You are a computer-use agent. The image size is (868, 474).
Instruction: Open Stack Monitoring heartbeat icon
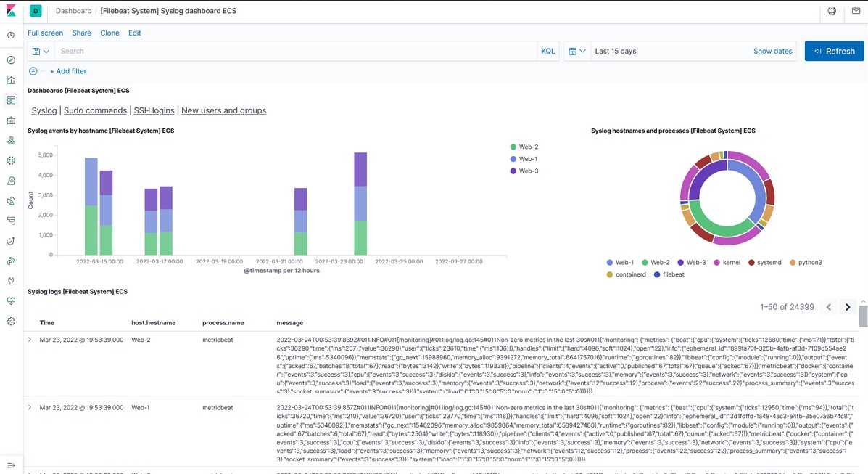click(11, 301)
